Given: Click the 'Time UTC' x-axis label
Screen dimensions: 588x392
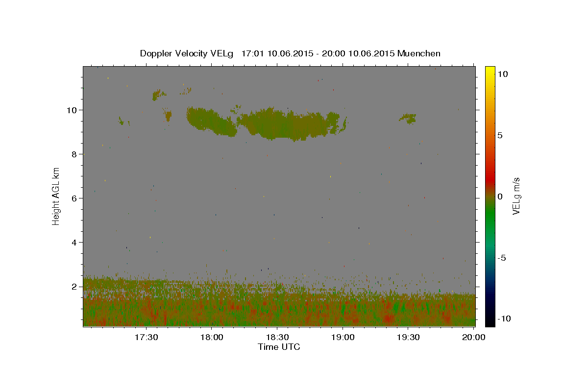Looking at the screenshot, I should pyautogui.click(x=279, y=347).
